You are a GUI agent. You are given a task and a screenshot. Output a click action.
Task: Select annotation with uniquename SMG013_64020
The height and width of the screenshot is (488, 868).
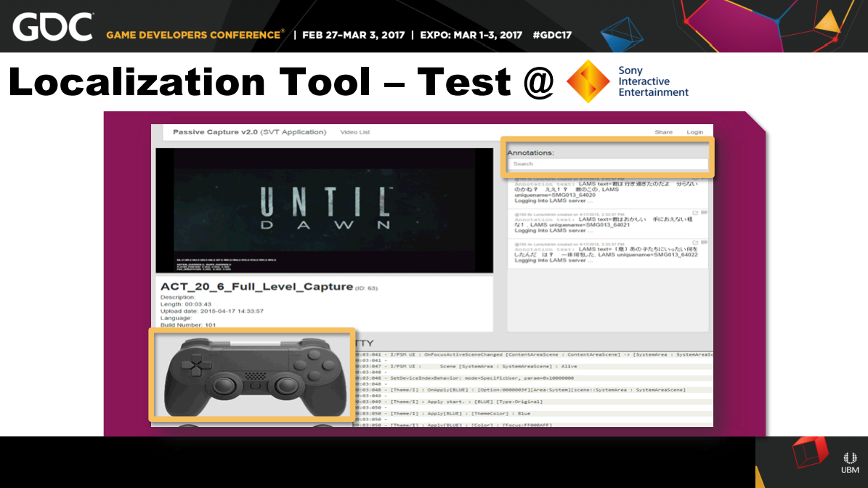608,192
